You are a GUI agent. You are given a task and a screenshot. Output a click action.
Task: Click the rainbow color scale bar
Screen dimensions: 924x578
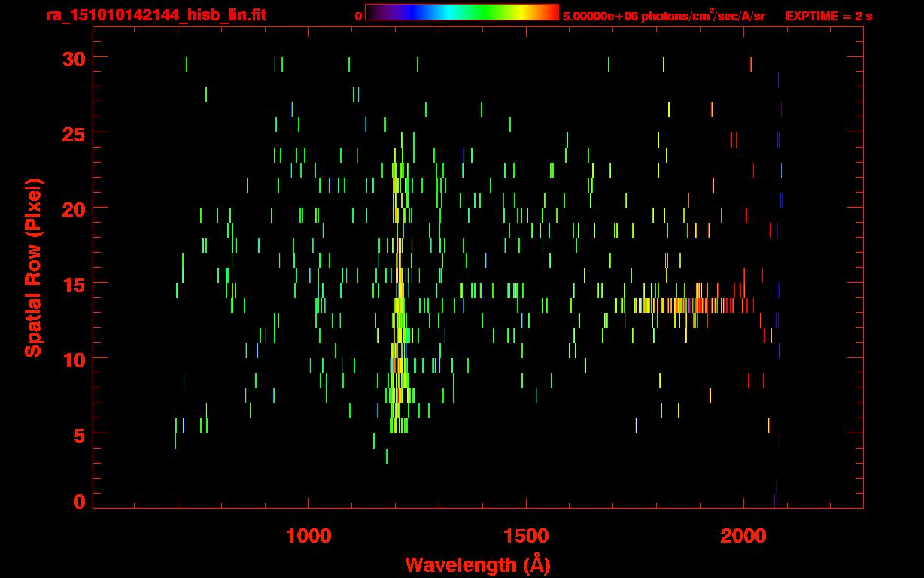point(461,13)
